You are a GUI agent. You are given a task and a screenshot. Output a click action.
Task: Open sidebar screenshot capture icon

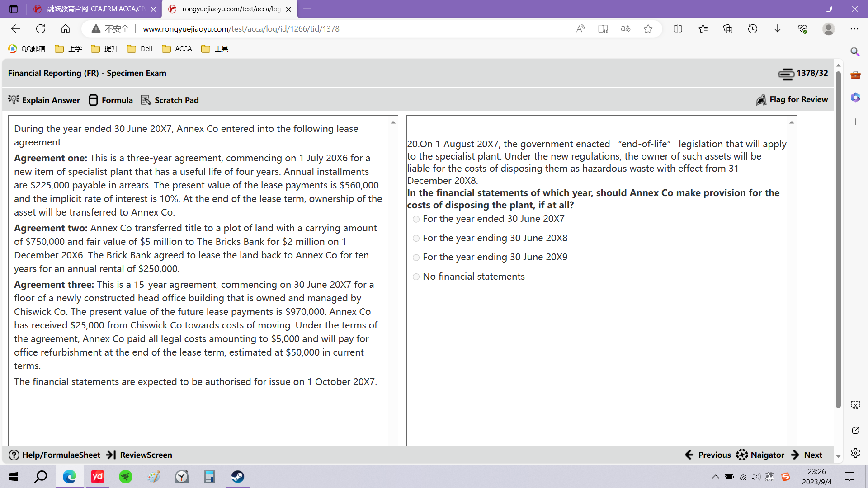coord(855,405)
